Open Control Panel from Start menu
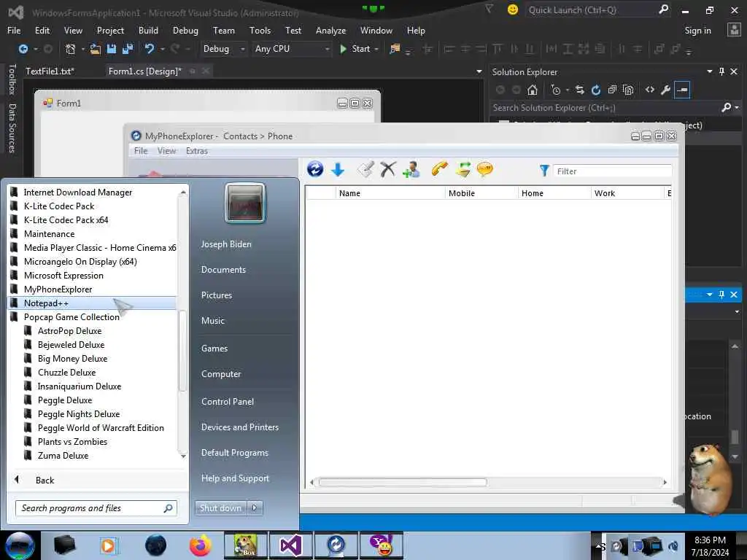747x560 pixels. [228, 402]
